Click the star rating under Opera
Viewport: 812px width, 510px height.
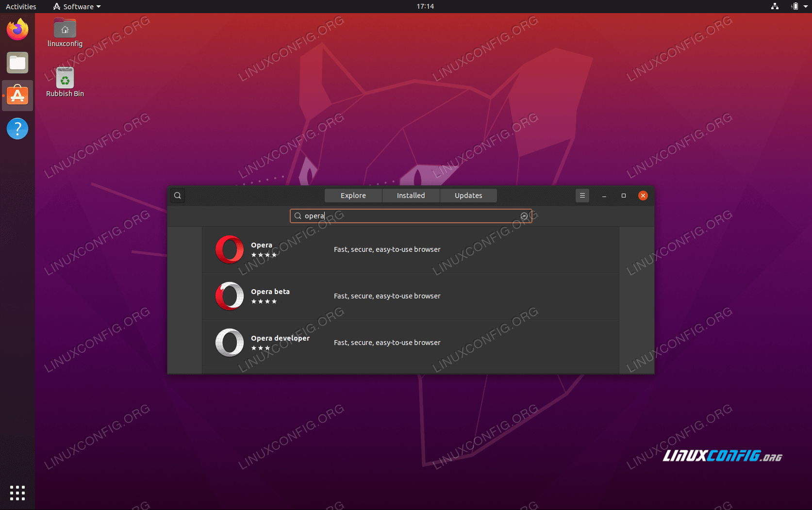pos(264,255)
